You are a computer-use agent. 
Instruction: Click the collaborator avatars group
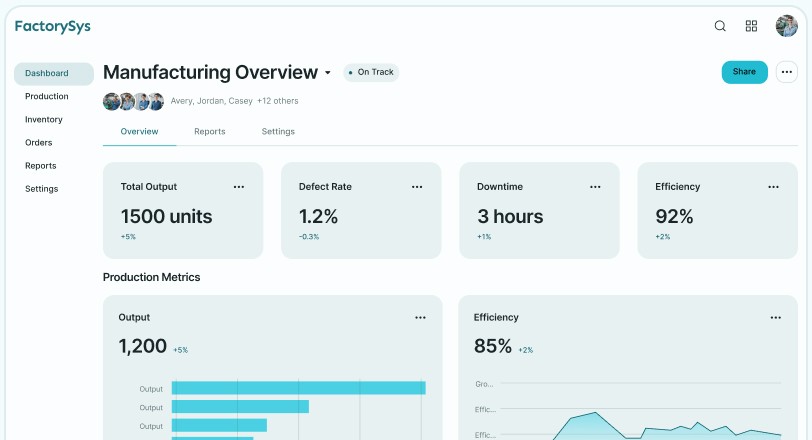pos(133,101)
